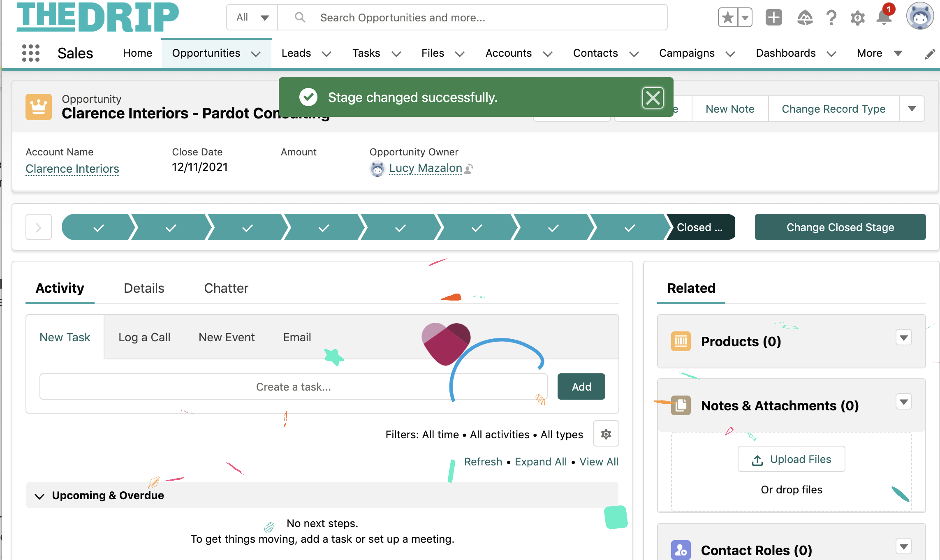Switch to the Chatter tab
Screen dimensions: 940x560
(x=226, y=288)
